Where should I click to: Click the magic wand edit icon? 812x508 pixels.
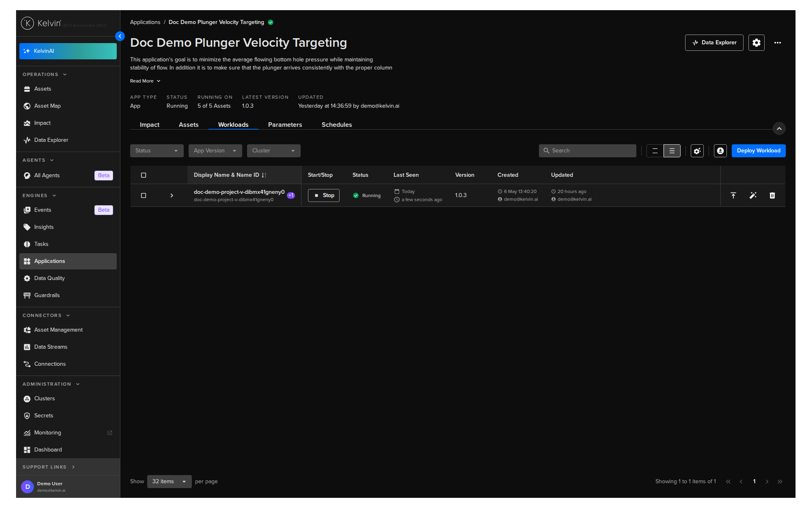point(753,196)
